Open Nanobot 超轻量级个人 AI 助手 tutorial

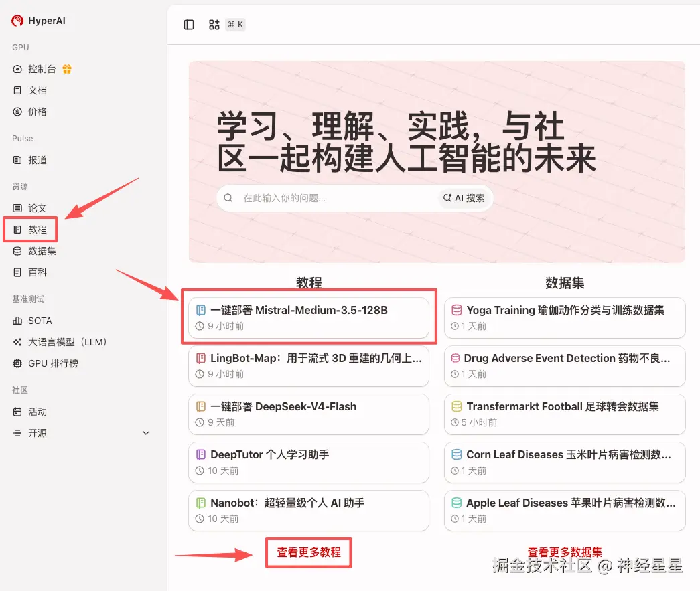(309, 511)
